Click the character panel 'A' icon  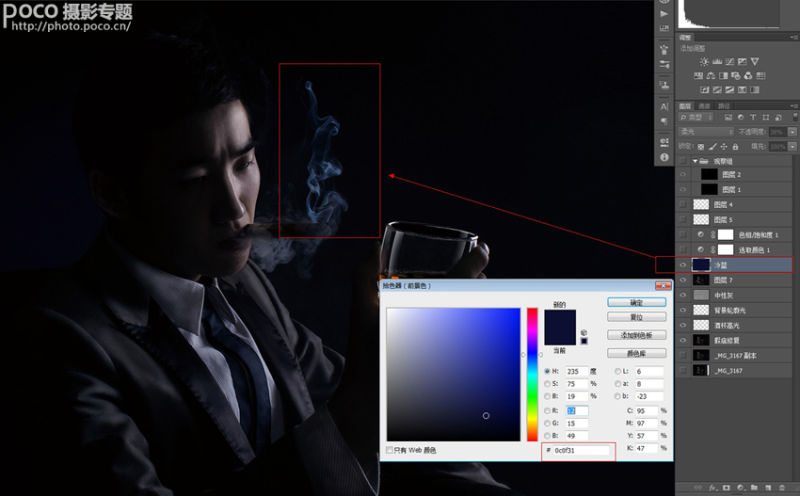point(664,106)
